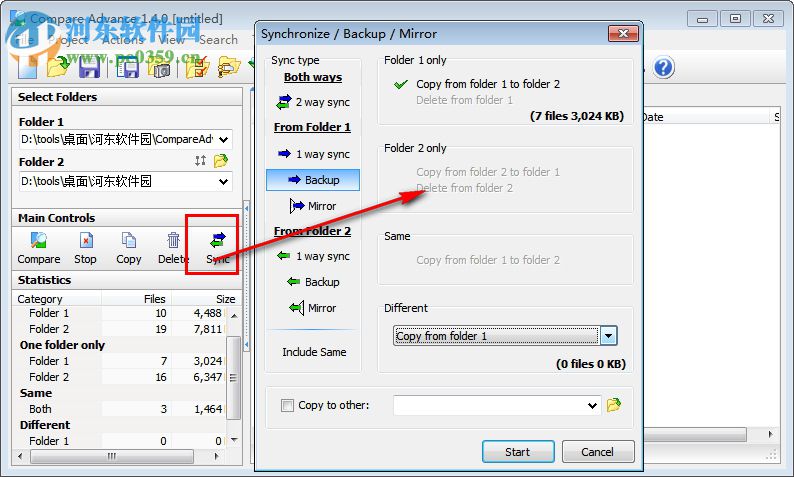Click the Open project folder icon
This screenshot has height=477, width=794.
click(58, 67)
